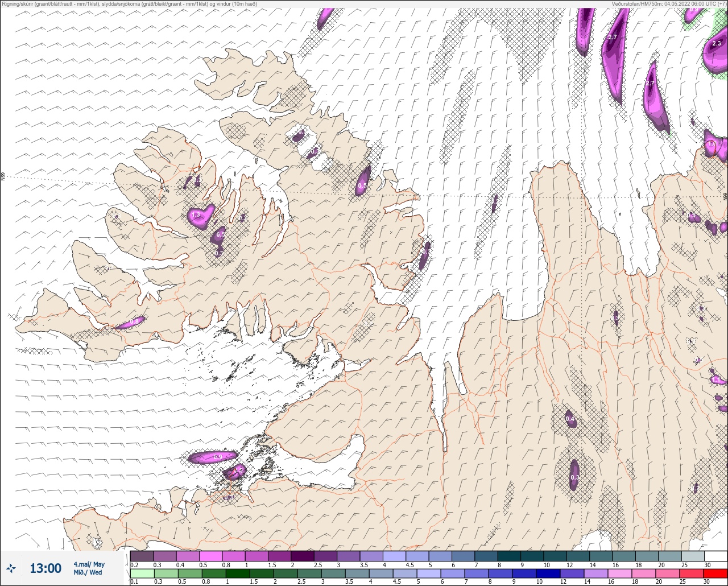Click the date label "4.maí/ May"
Viewport: 728px width, 586px height.
click(89, 564)
